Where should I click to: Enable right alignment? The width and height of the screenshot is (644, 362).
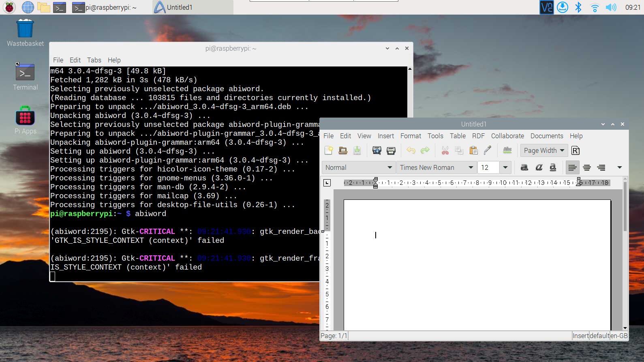tap(601, 167)
